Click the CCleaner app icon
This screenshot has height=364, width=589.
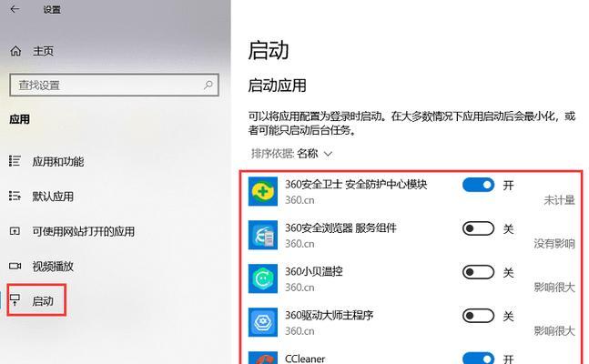(263, 358)
